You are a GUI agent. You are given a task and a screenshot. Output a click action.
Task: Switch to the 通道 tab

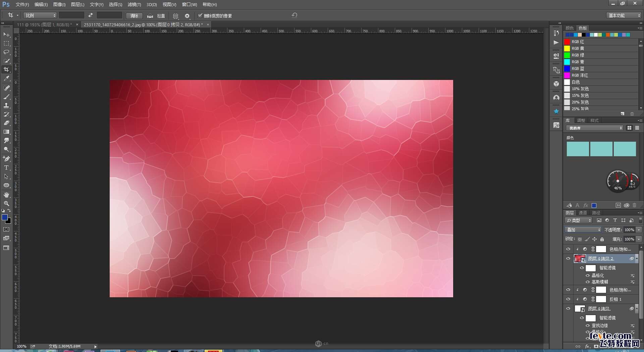click(583, 213)
